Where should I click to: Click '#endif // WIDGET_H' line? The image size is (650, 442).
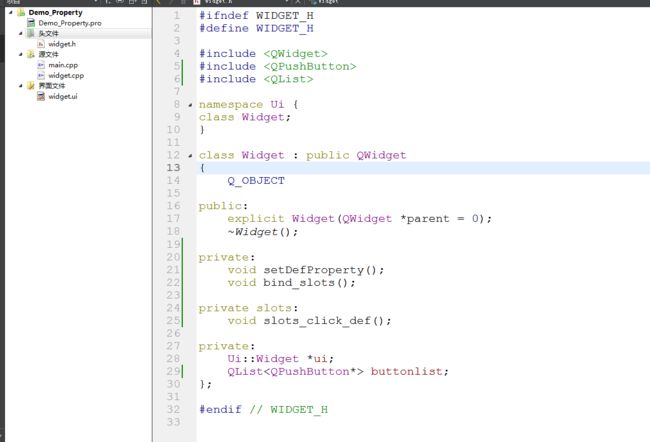[x=264, y=410]
